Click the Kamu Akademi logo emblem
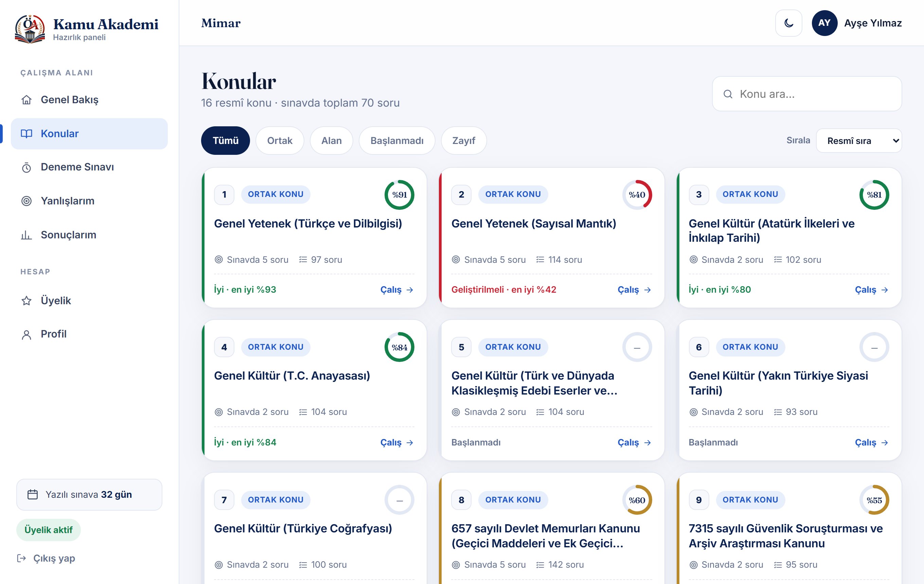This screenshot has width=924, height=584. coord(30,29)
